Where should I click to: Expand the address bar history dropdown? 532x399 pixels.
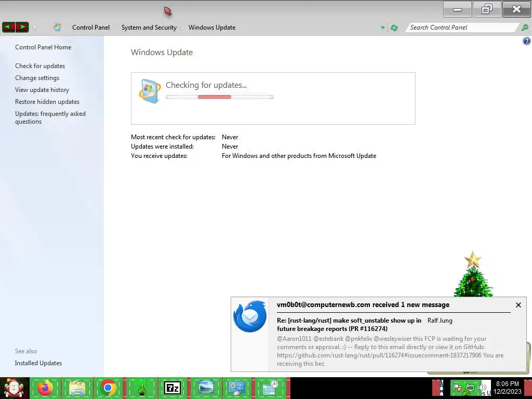tap(383, 28)
